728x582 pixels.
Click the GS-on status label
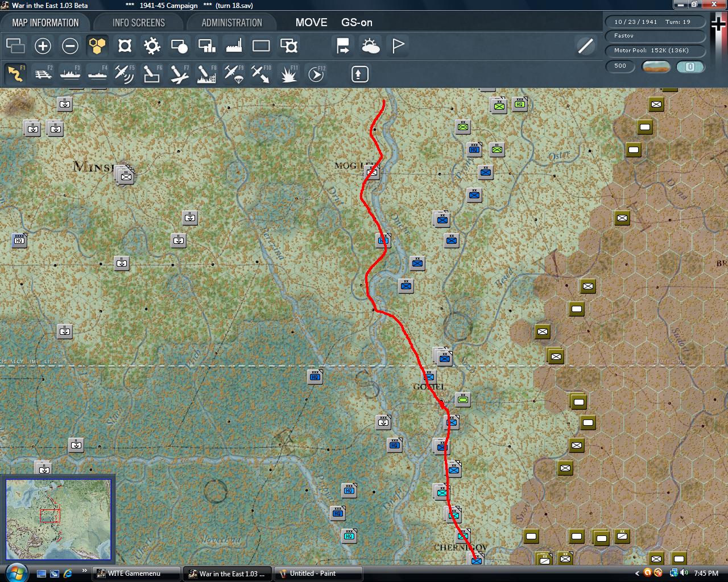(357, 23)
